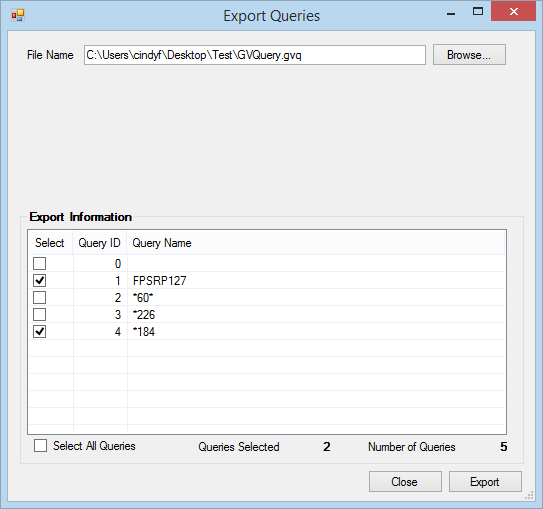Click the Query Name column header

pyautogui.click(x=315, y=243)
